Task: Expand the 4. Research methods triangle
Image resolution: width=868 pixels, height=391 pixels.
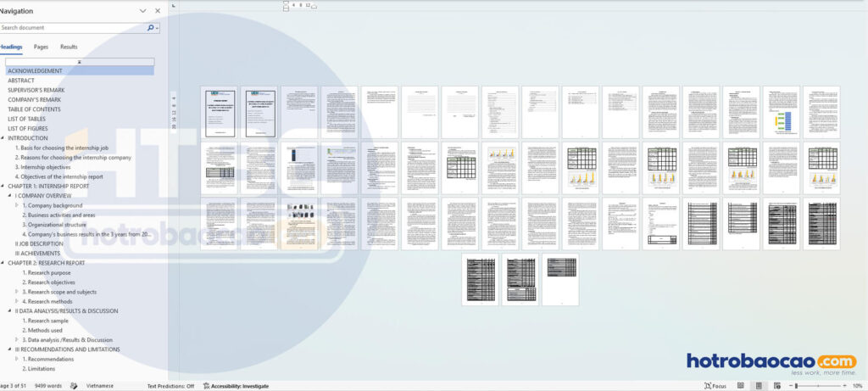Action: tap(17, 301)
